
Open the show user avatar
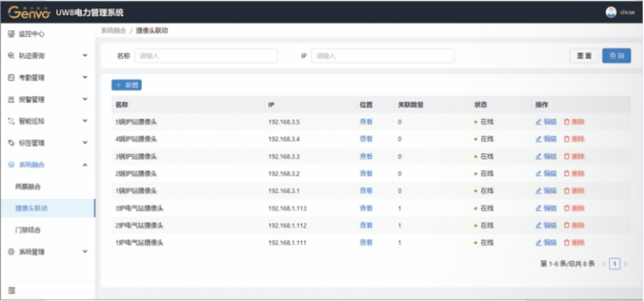[x=611, y=12]
